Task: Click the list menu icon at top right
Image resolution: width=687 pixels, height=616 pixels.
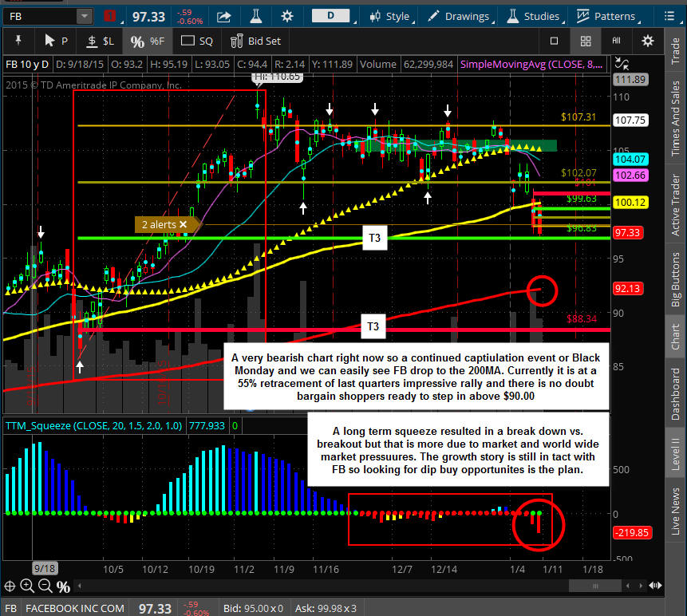Action: 669,16
